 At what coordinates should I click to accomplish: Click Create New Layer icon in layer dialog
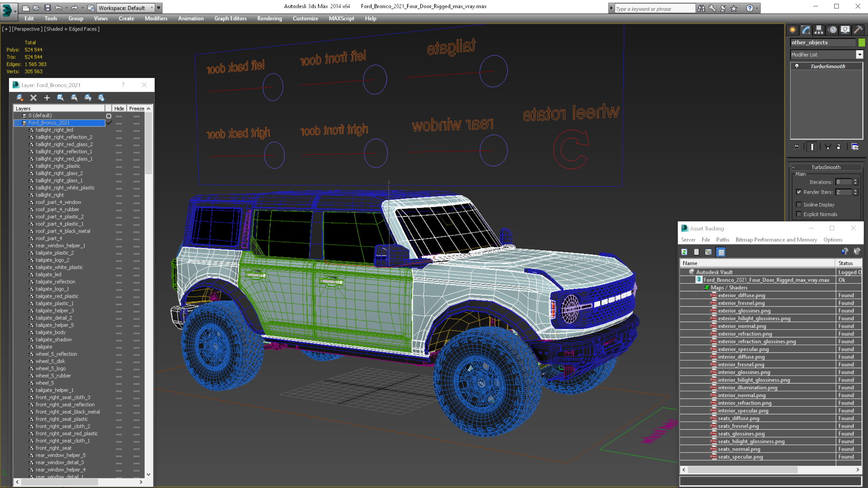(x=20, y=98)
